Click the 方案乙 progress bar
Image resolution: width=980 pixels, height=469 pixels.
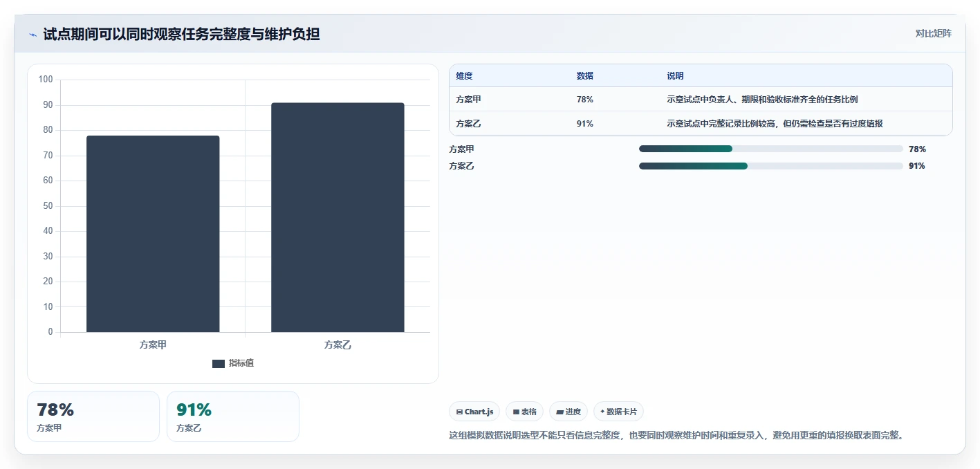point(771,166)
